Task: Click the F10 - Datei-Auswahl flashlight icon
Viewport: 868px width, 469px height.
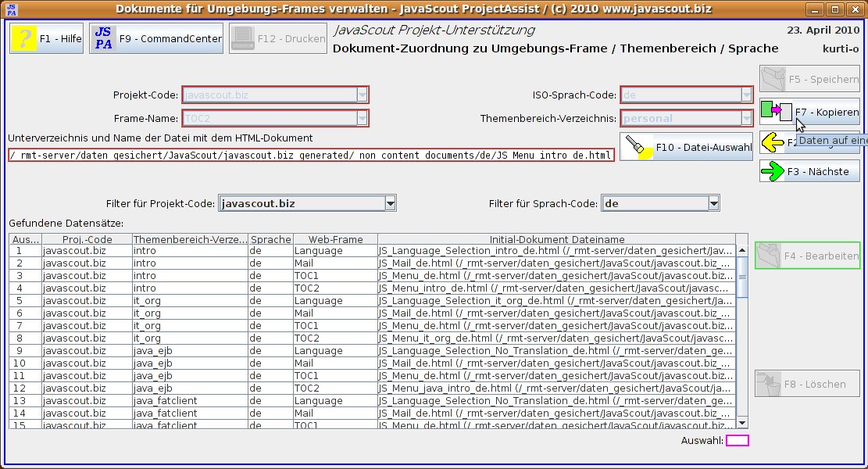Action: (638, 147)
